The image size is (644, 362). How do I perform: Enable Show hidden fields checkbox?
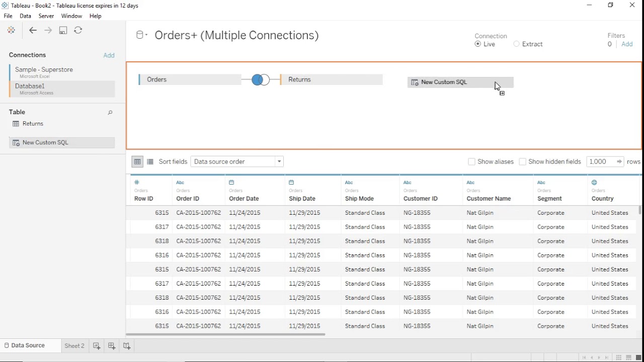pyautogui.click(x=522, y=162)
